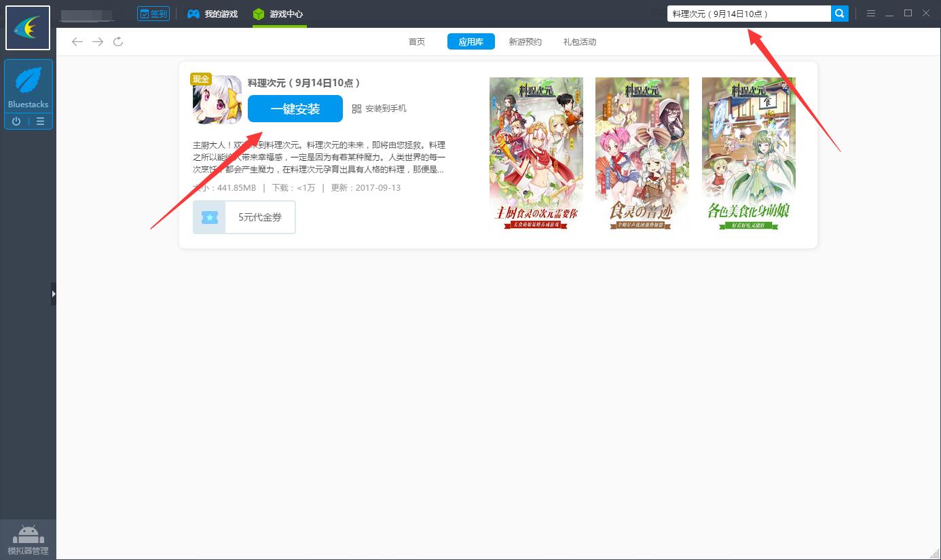
Task: Click the game description paragraph
Action: point(319,157)
